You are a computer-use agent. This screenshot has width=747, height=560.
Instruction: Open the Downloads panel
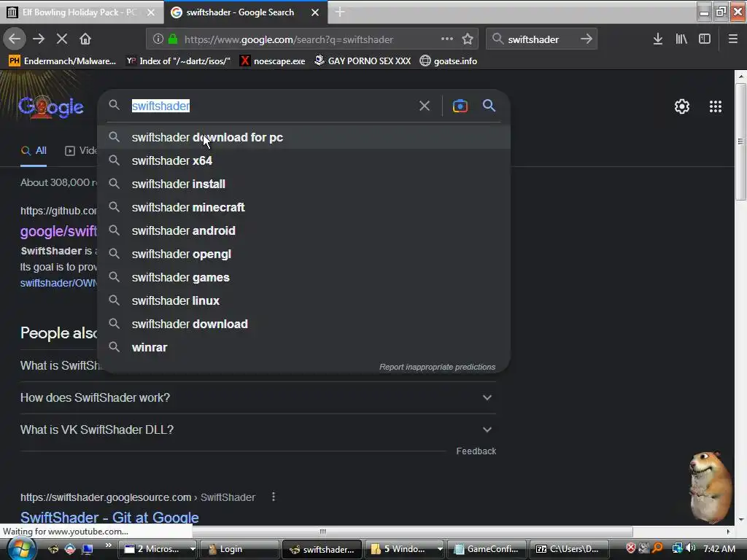click(658, 39)
